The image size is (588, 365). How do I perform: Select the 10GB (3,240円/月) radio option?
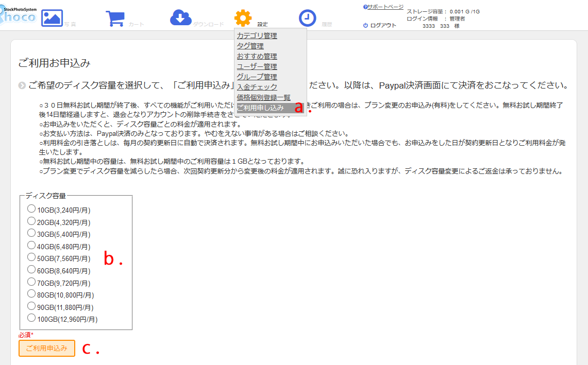coord(31,209)
